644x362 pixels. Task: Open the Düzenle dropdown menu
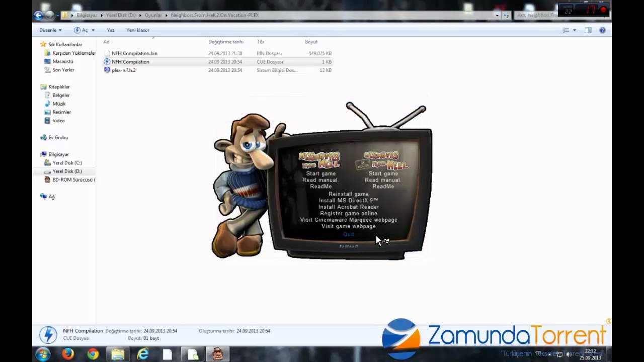[x=50, y=30]
